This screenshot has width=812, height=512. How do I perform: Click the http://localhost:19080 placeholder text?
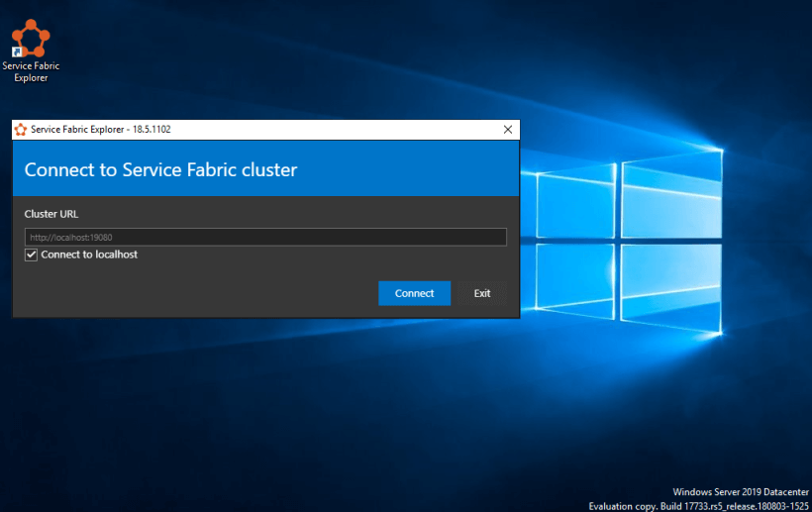pyautogui.click(x=71, y=237)
